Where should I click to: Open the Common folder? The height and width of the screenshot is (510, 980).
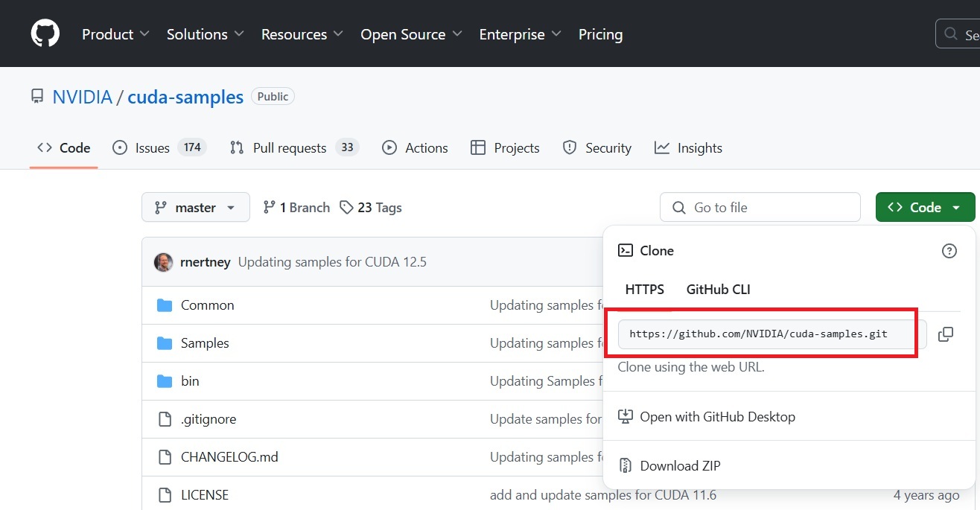207,305
